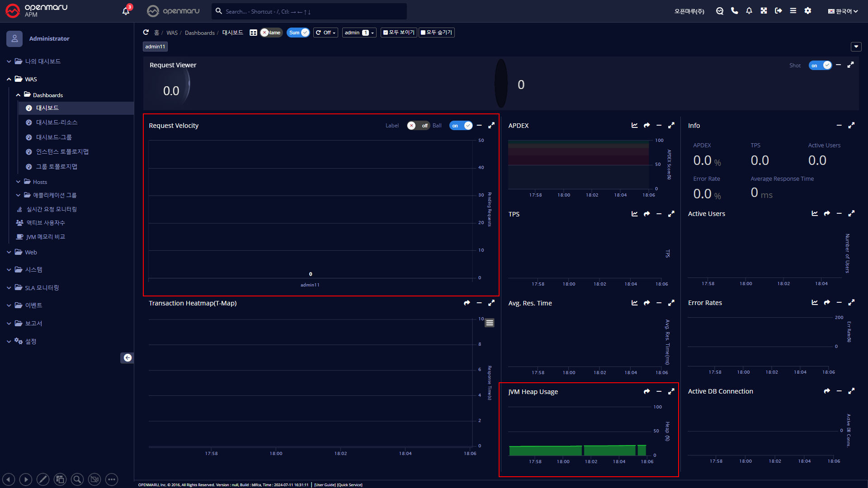Open the settings gear in top bar
Screen dimensions: 868x488
click(x=808, y=11)
